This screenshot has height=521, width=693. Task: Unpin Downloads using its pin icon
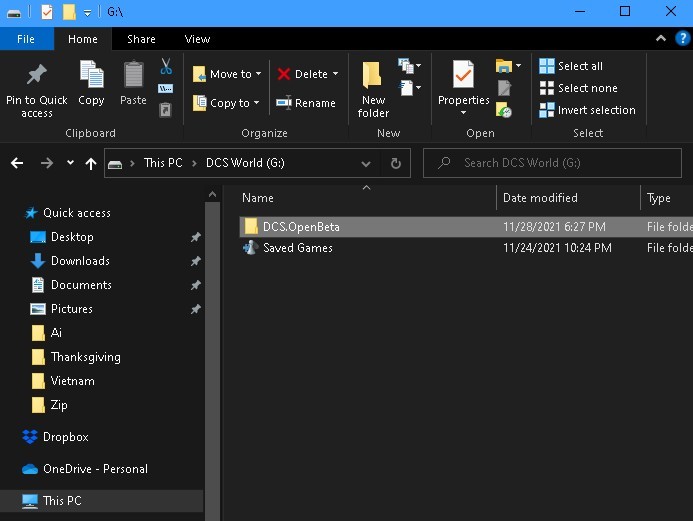195,261
